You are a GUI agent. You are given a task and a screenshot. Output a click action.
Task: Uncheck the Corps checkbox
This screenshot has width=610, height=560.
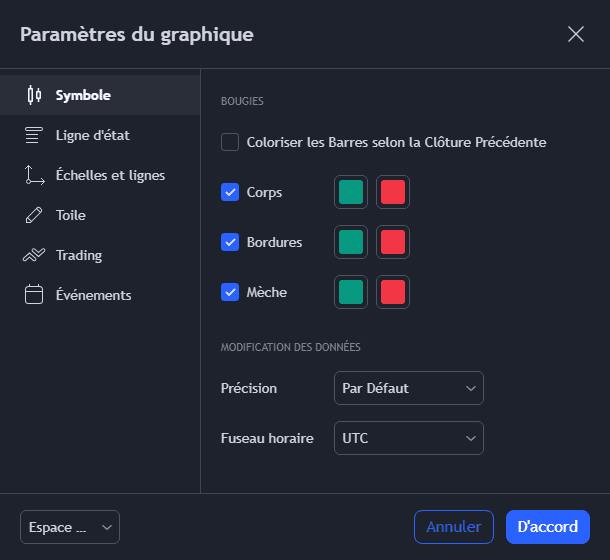pyautogui.click(x=230, y=192)
